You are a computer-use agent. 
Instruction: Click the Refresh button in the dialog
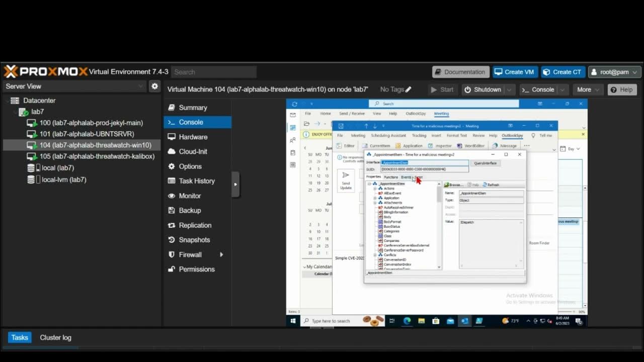click(491, 185)
